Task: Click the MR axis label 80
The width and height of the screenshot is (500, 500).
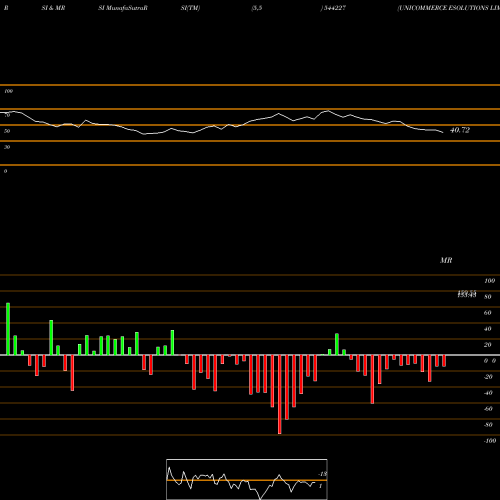Action: click(x=488, y=297)
